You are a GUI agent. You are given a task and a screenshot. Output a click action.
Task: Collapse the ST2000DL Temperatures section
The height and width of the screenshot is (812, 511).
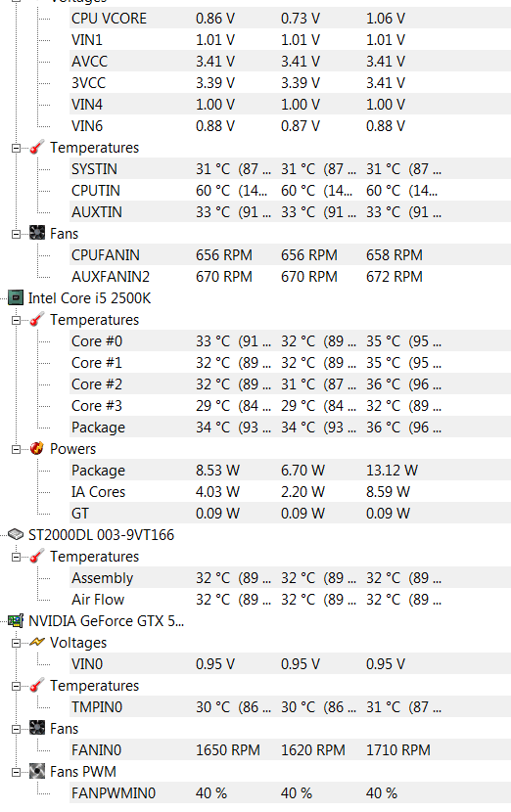[16, 557]
